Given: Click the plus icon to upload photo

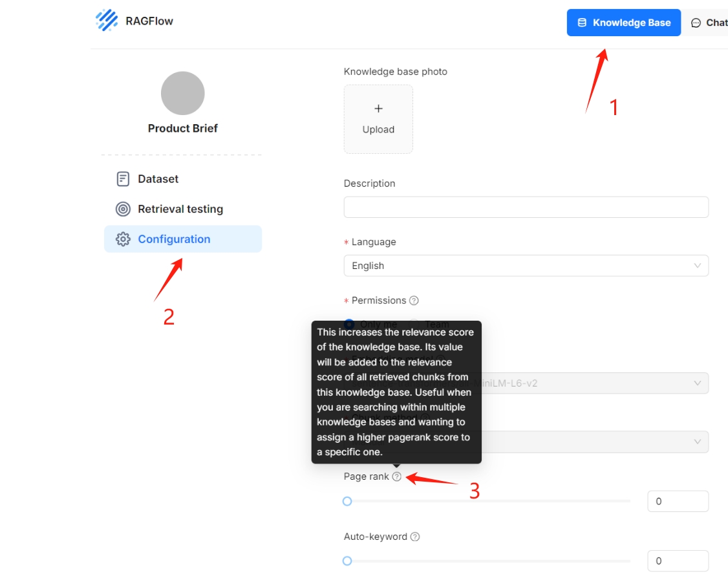Looking at the screenshot, I should point(378,109).
